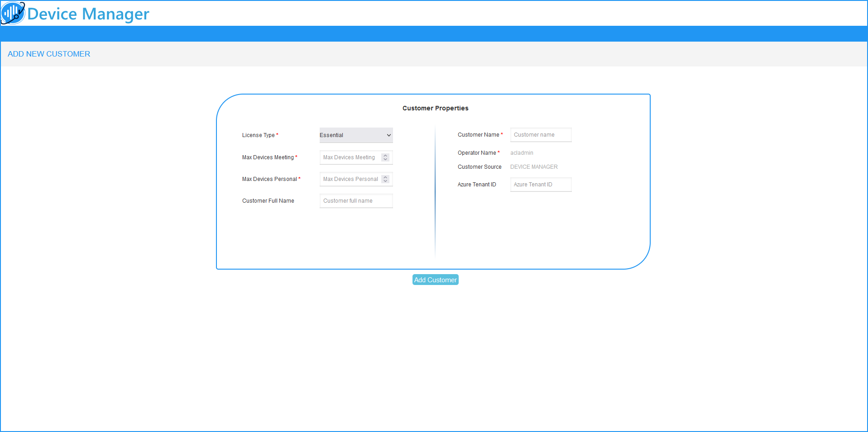
Task: Decrease Max Devices Meeting with down arrow
Action: 385,159
